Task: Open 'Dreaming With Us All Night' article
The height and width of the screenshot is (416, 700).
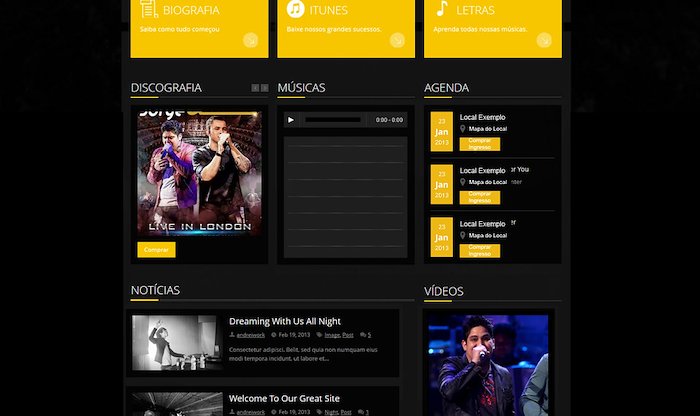Action: (x=285, y=321)
